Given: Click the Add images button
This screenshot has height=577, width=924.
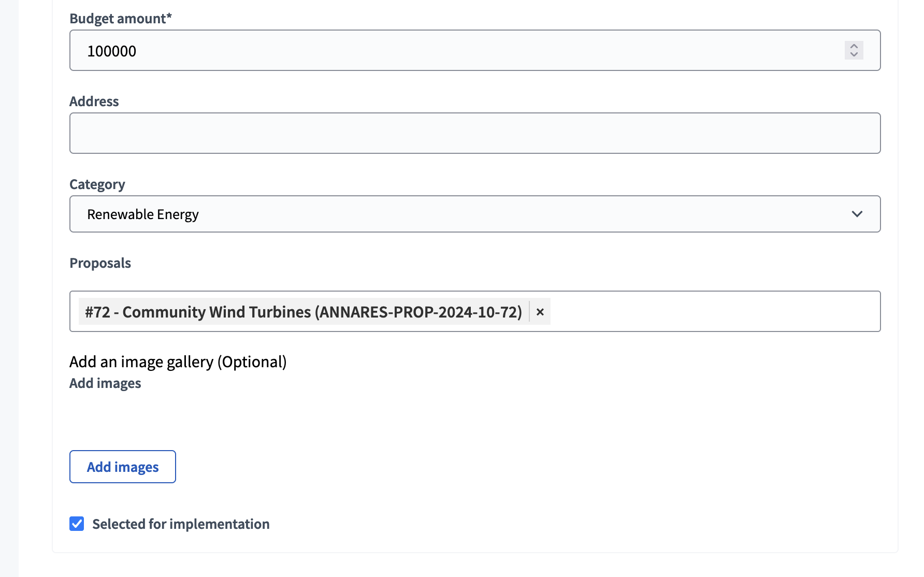Looking at the screenshot, I should pos(122,467).
